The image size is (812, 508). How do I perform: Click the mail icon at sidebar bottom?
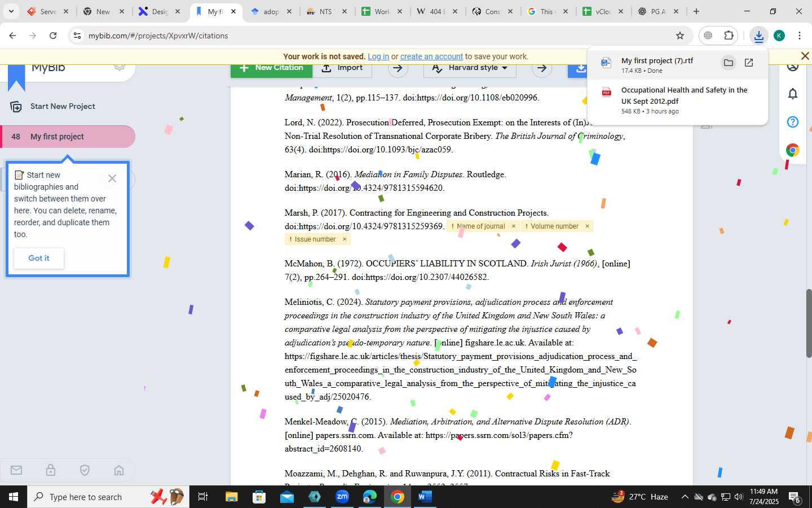[x=16, y=470]
